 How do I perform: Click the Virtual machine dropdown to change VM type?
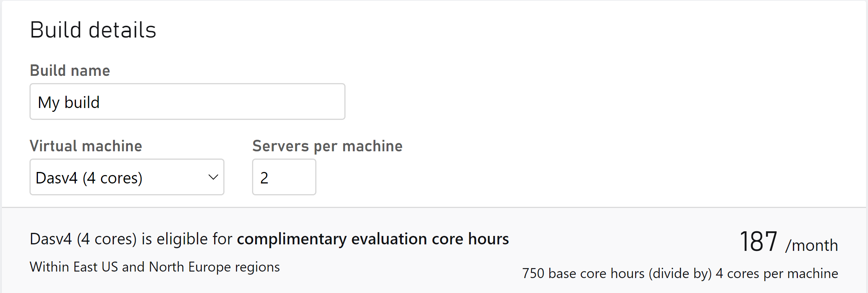tap(126, 177)
